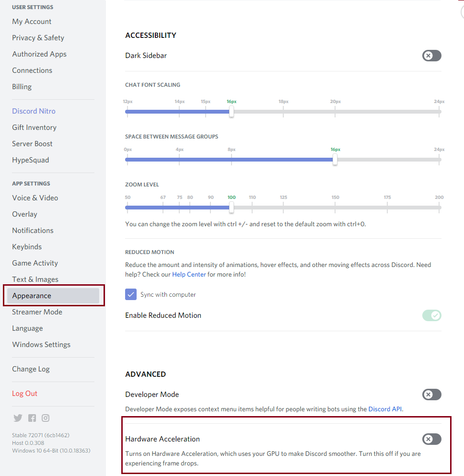This screenshot has width=464, height=476.
Task: Go to My Account settings
Action: click(x=32, y=22)
